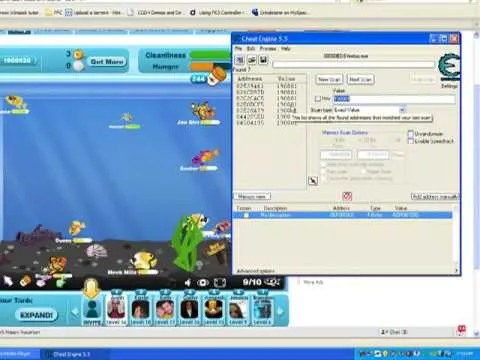Viewport: 480px width, 360px height.
Task: Open the Edit menu in Cheat Engine
Action: (251, 49)
